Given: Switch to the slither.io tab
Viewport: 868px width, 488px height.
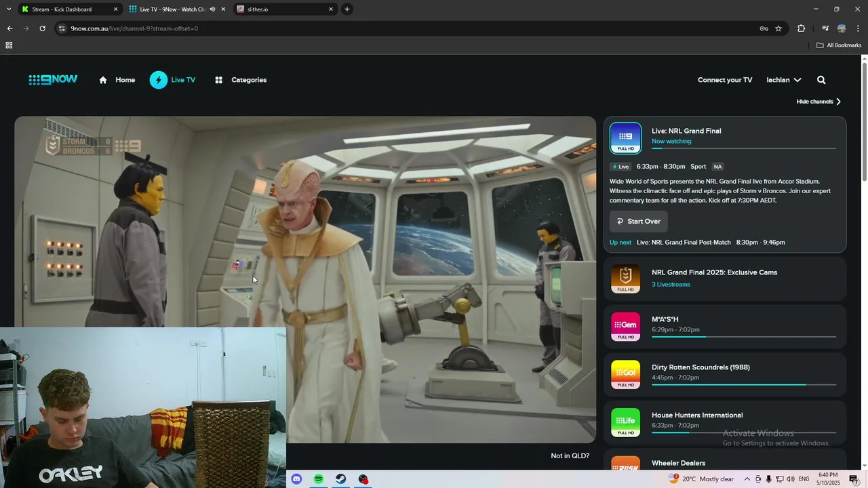Looking at the screenshot, I should click(285, 9).
